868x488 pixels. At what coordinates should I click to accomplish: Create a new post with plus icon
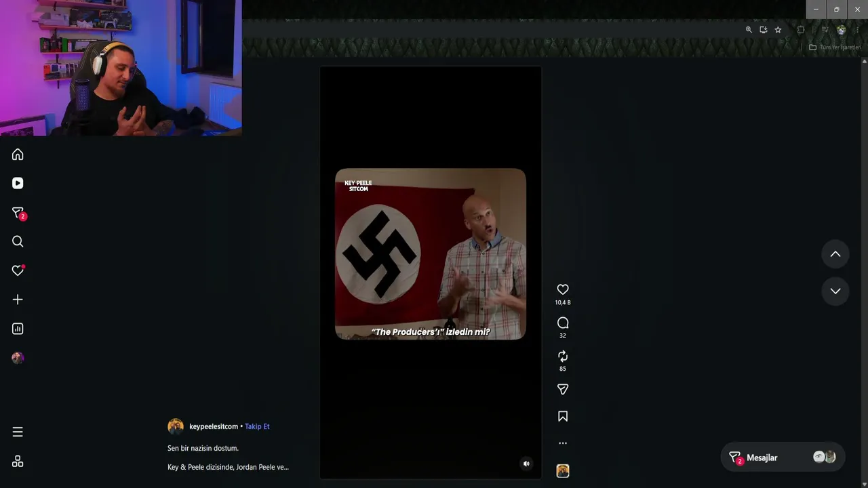coord(18,300)
